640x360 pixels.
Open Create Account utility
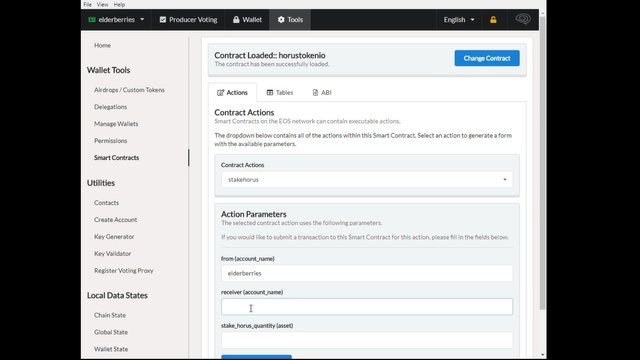point(116,220)
